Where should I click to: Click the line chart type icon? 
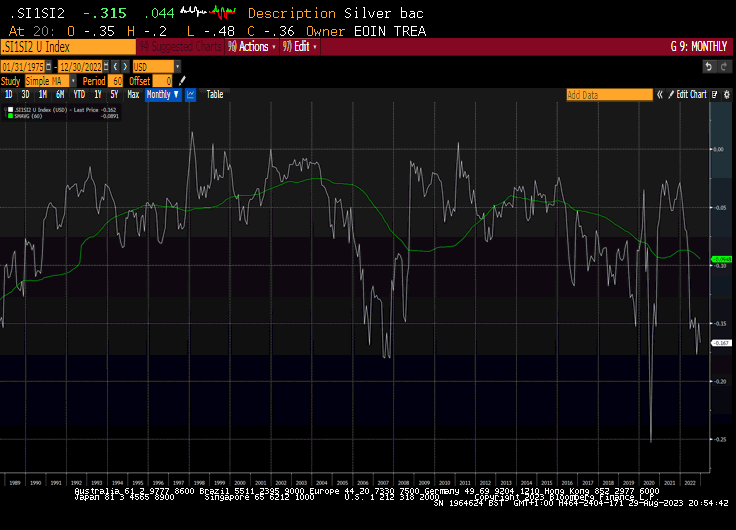(x=190, y=94)
